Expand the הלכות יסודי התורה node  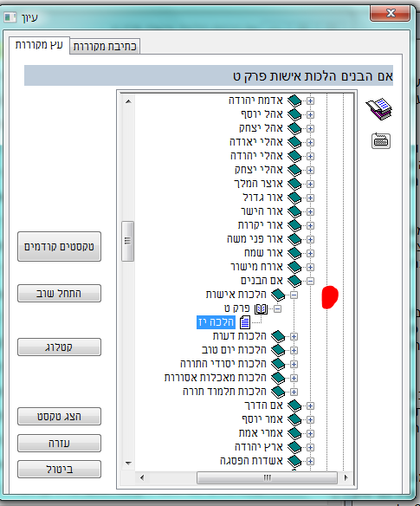[x=294, y=365]
